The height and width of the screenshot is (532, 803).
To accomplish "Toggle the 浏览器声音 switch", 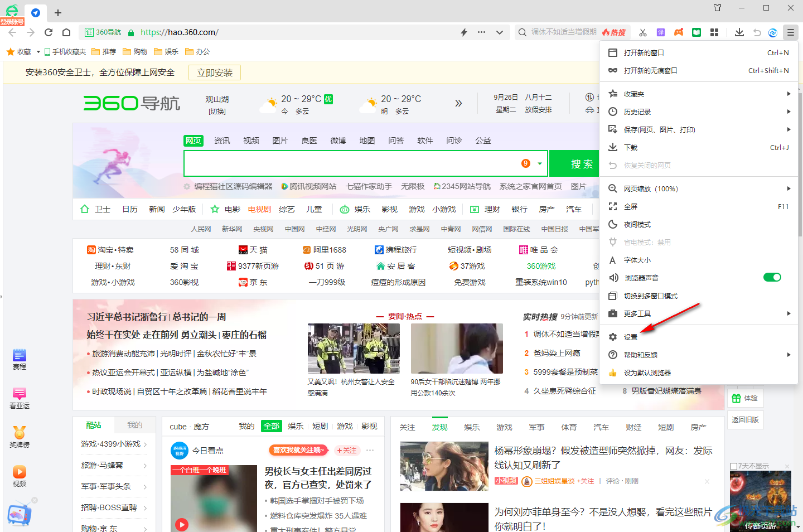I will pyautogui.click(x=772, y=277).
